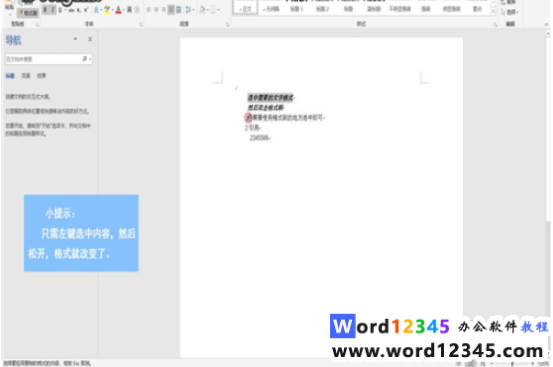Screen dimensions: 553x367
Task: Open the underline style dropdown arrow
Action: 65,10
